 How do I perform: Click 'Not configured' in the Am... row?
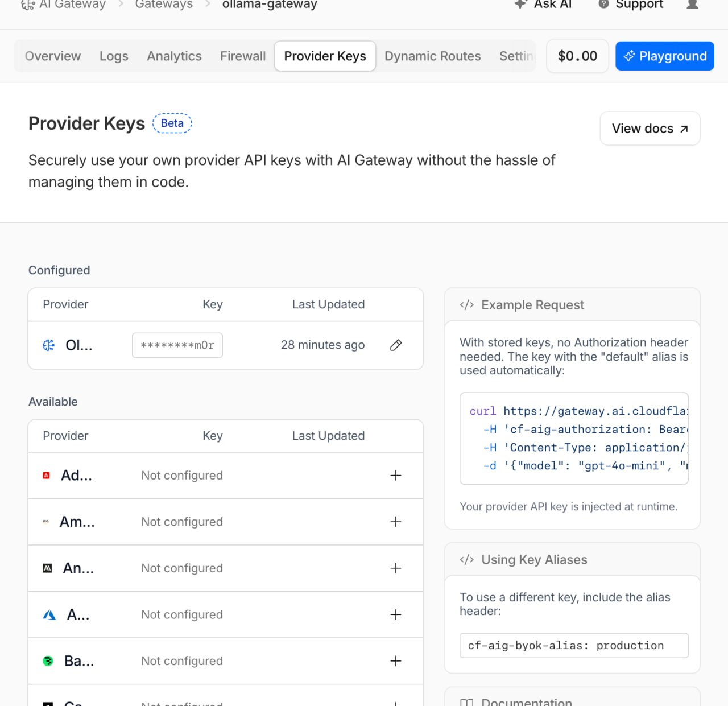coord(182,522)
